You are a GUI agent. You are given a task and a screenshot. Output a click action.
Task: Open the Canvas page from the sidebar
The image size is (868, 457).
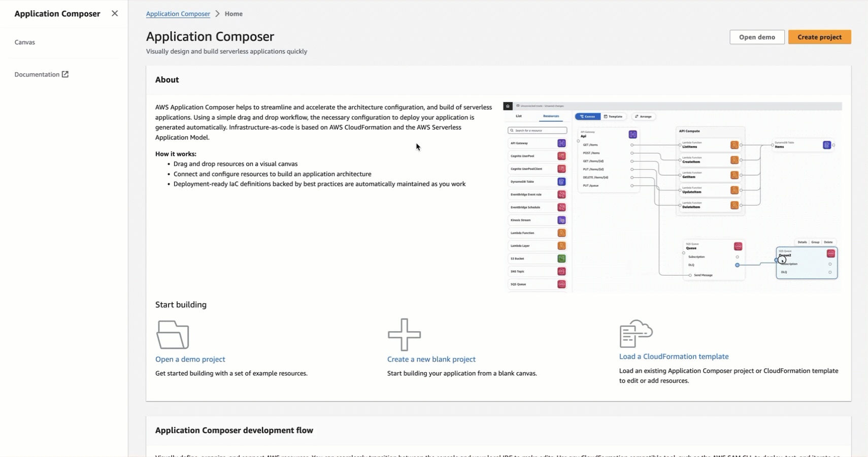tap(24, 42)
